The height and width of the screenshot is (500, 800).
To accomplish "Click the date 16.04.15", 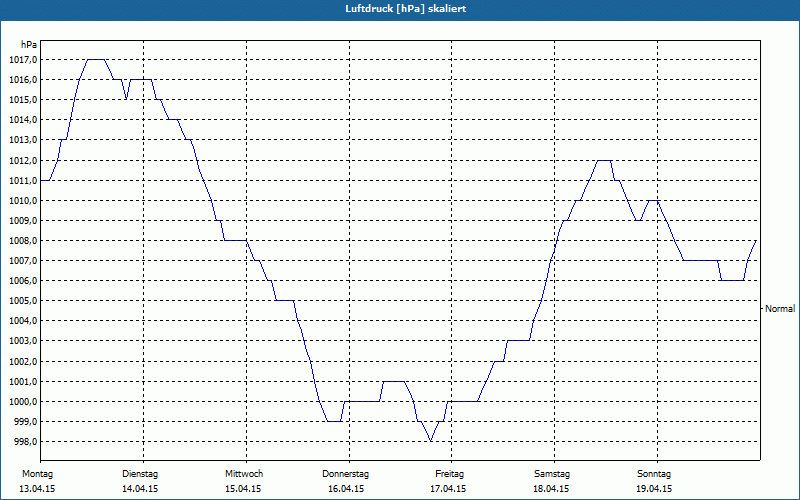I will [346, 489].
